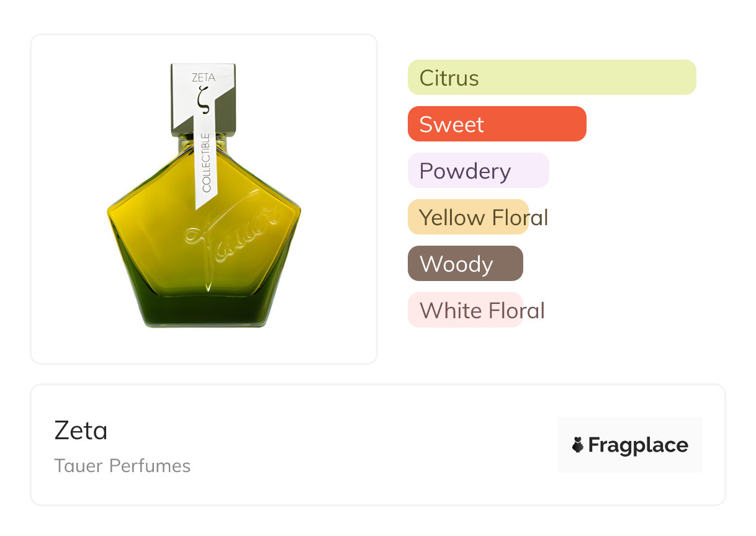Click the Woody label text
This screenshot has height=536, width=756.
pos(456,264)
